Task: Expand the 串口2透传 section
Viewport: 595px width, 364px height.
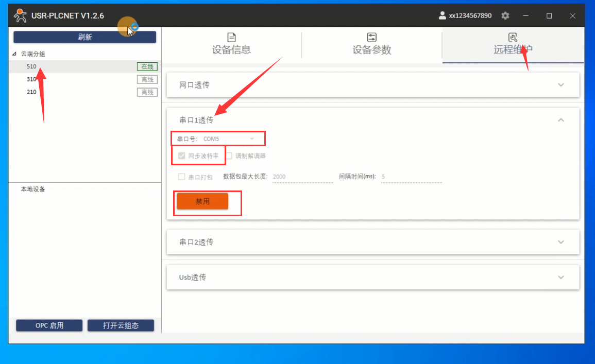Action: [561, 242]
